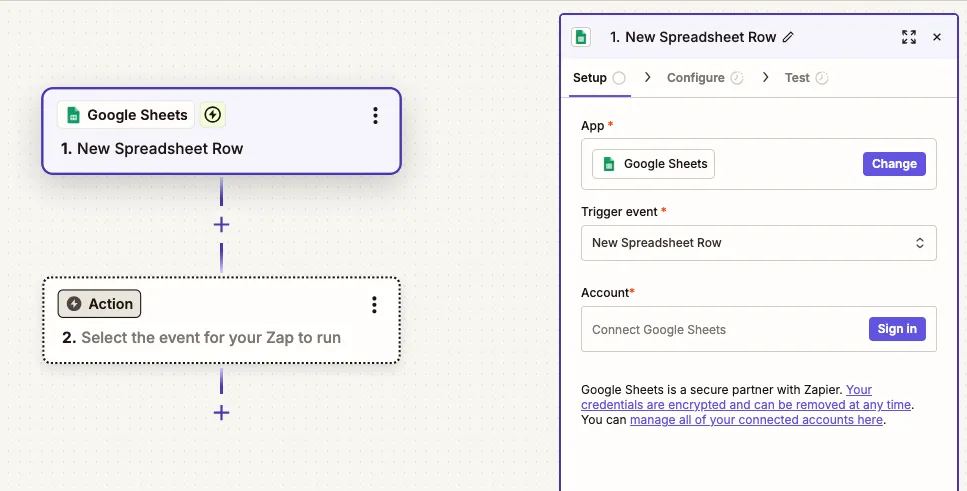Screen dimensions: 967x491
Task: Select the New Spreadsheet Row step card
Action: click(221, 131)
